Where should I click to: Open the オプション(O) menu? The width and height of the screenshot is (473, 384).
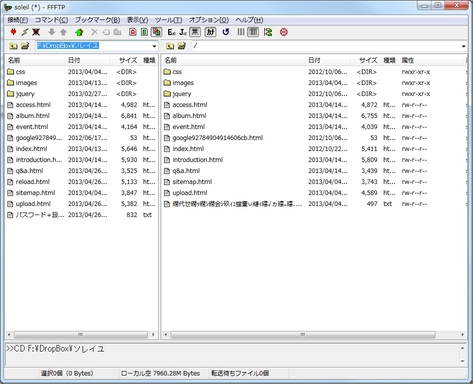[209, 20]
